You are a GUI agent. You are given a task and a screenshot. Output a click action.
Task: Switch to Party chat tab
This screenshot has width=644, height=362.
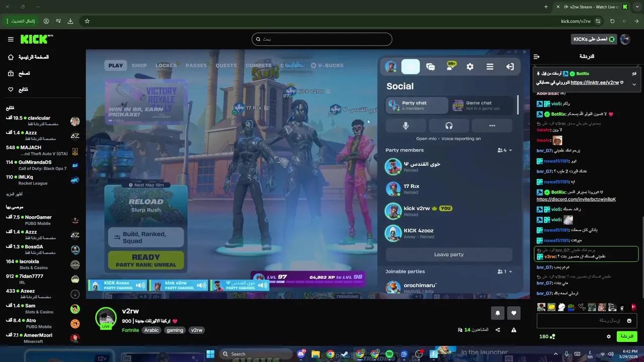click(x=417, y=106)
